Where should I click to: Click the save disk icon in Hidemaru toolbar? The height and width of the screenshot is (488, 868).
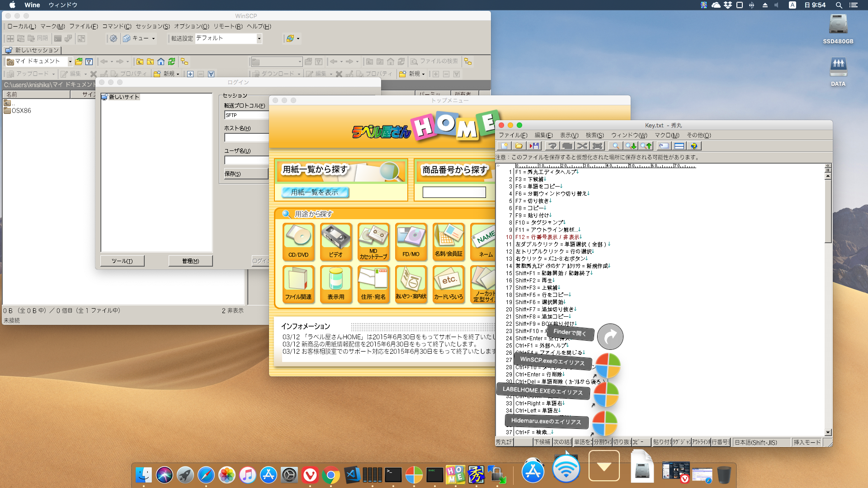tap(534, 146)
